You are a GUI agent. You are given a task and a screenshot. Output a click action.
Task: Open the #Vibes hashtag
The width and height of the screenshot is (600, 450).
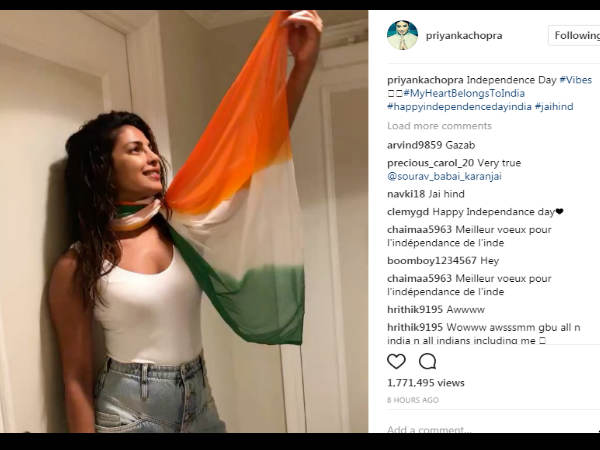coord(576,80)
